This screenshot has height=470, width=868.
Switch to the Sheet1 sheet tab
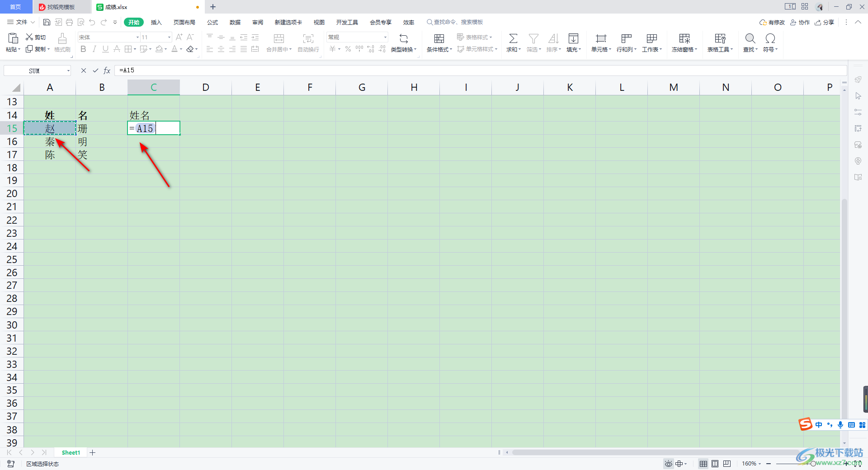71,452
